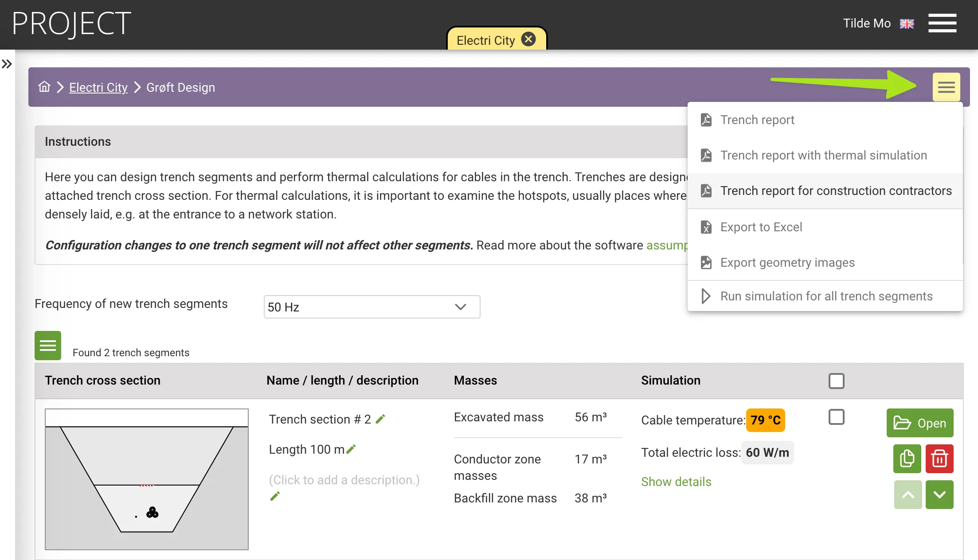The image size is (978, 560).
Task: Click the yellow page menu button
Action: [946, 87]
